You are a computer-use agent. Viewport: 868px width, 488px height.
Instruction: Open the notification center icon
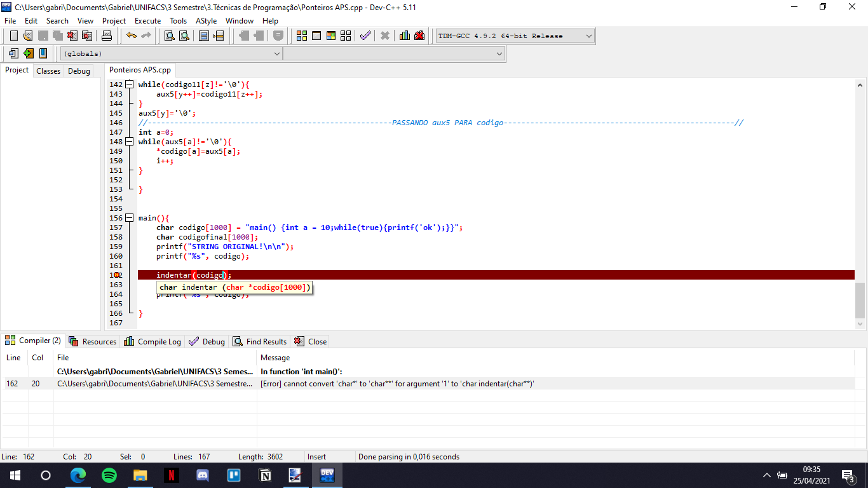click(x=848, y=475)
